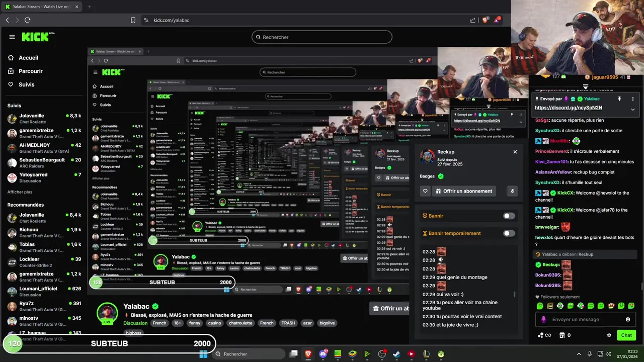Open a new tab in the outermost browser

pos(89,7)
